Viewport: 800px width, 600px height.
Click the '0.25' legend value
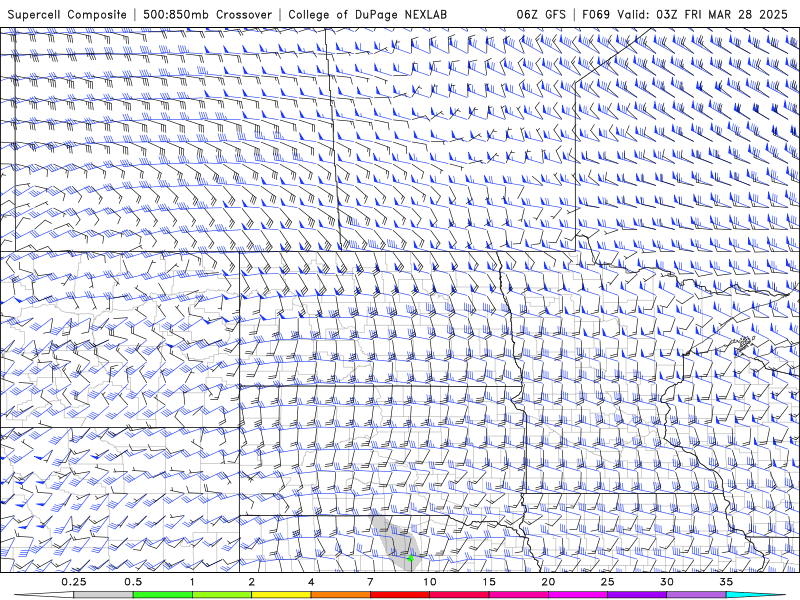tap(74, 582)
